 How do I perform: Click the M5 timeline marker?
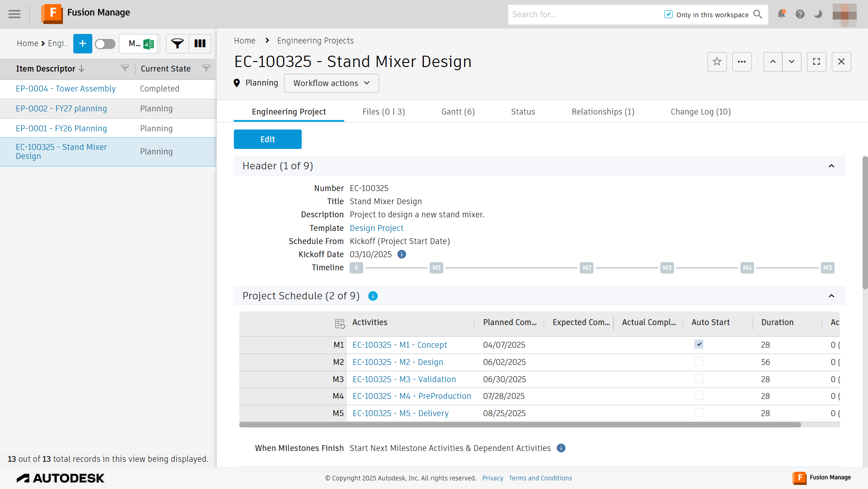point(827,268)
